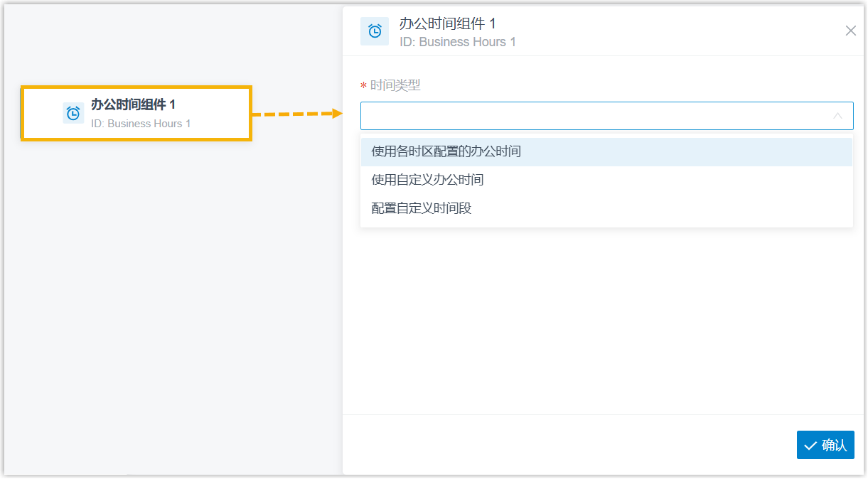
Task: Click the alarm clock icon on canvas node
Action: 73,113
